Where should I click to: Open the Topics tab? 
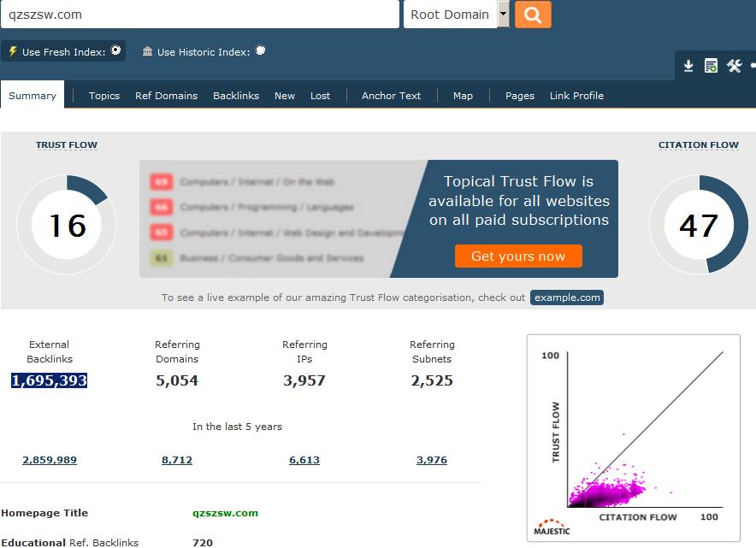click(x=104, y=96)
